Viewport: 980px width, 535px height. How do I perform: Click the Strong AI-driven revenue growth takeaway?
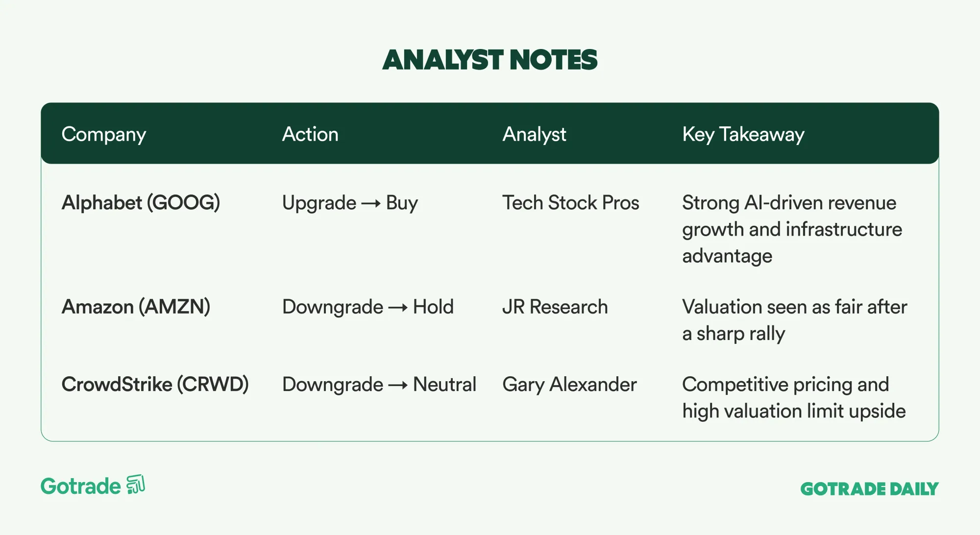(792, 229)
